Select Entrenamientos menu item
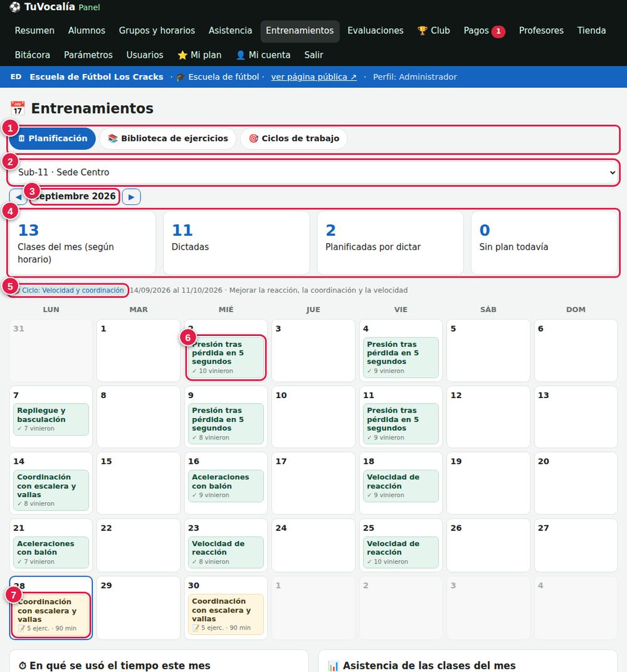The height and width of the screenshot is (672, 627). 300,31
